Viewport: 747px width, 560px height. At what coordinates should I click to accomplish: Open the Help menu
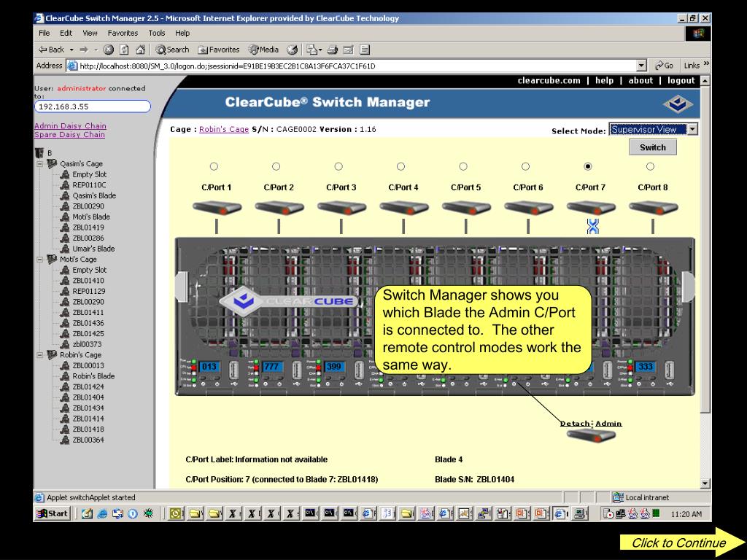point(182,33)
